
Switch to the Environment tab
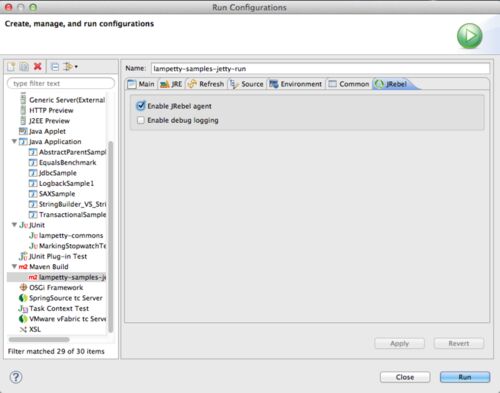click(296, 84)
